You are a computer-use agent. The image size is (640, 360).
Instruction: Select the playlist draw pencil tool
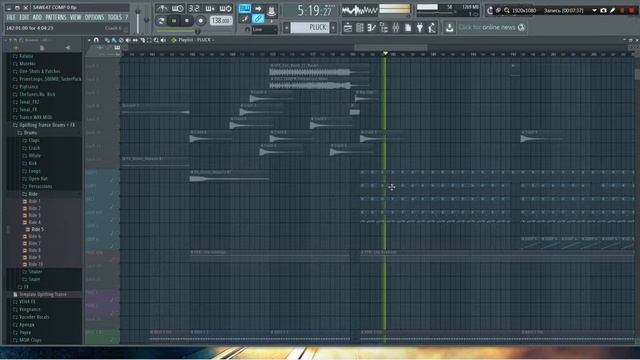[107, 40]
